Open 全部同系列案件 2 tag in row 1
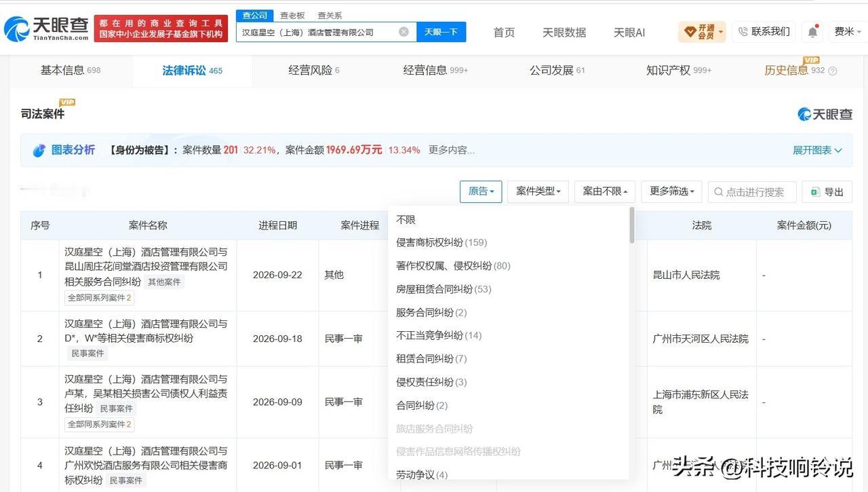868x492 pixels. [100, 297]
